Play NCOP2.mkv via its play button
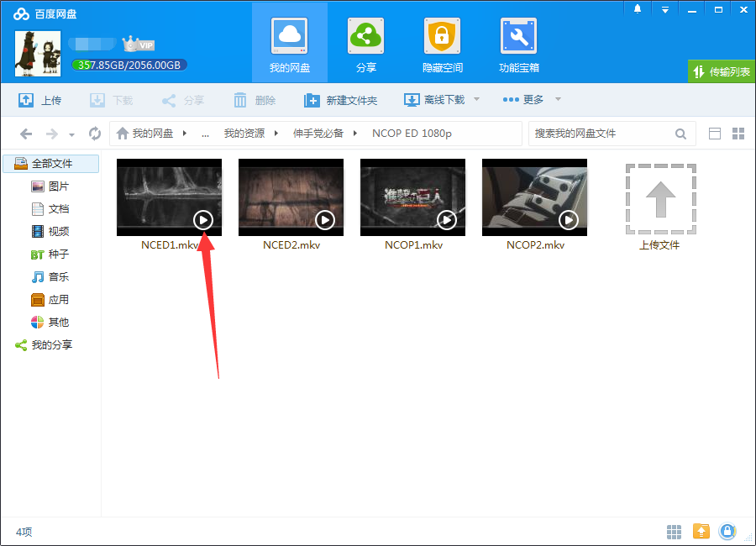The height and width of the screenshot is (546, 756). click(569, 220)
